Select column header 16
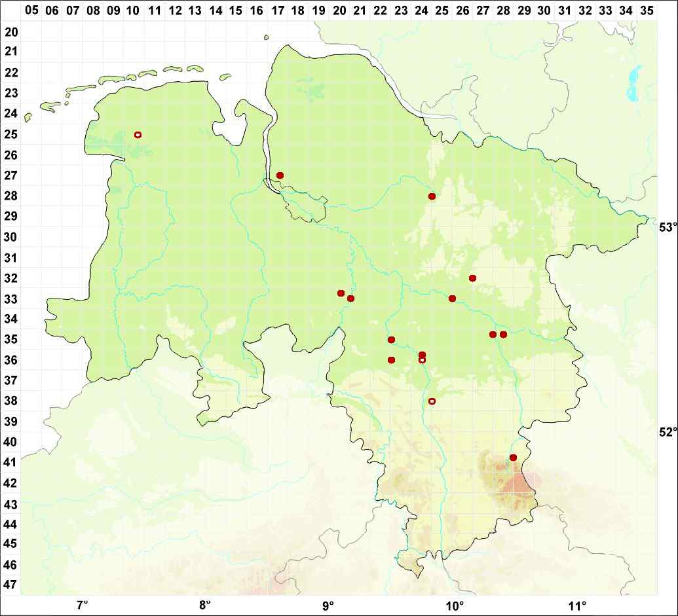 257,10
